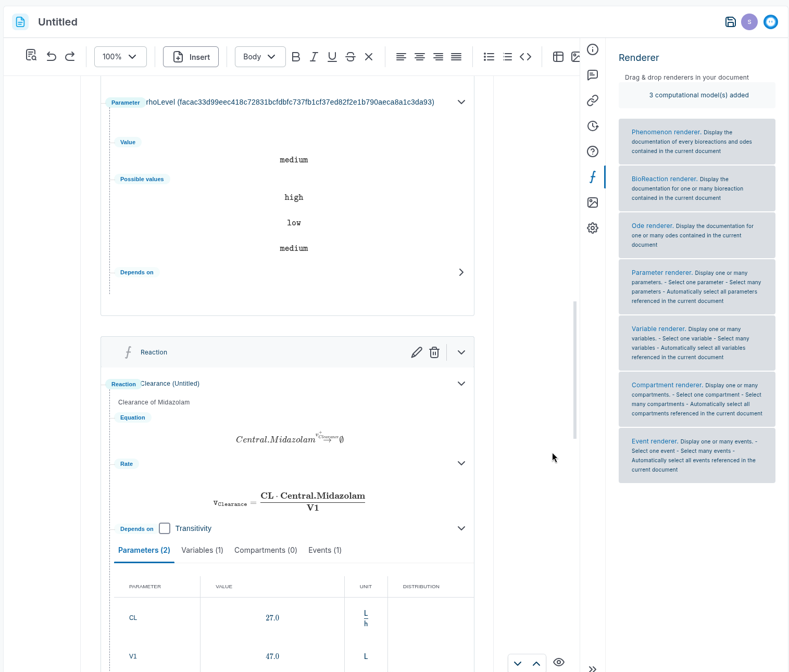
Task: Switch to the Variables (1) tab
Action: click(x=202, y=550)
